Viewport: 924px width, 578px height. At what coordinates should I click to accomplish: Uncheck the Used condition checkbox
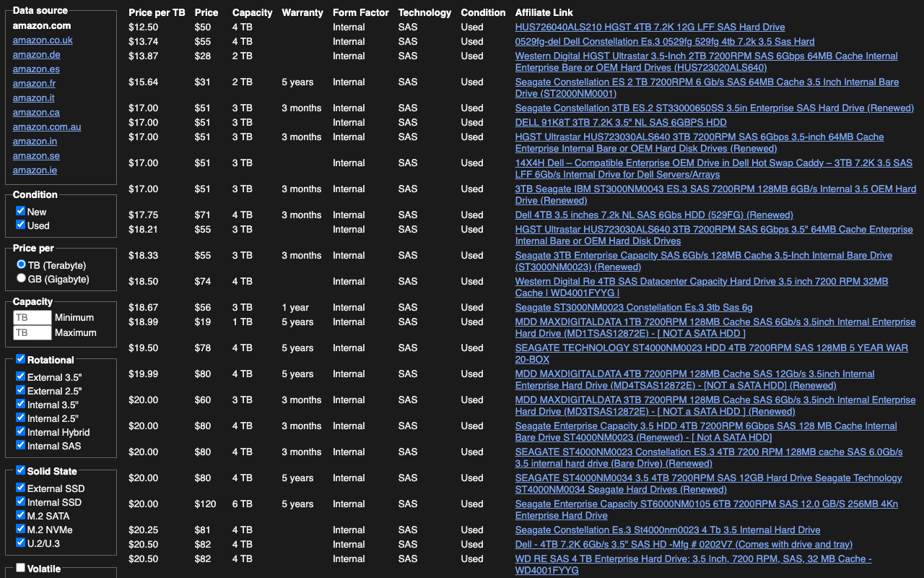(x=21, y=225)
